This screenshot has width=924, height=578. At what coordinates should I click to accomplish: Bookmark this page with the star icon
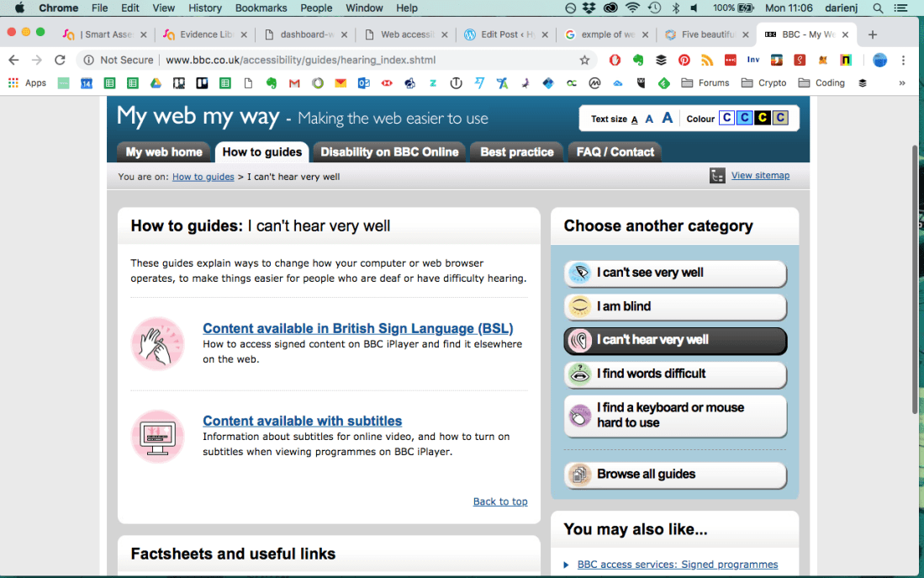(584, 61)
